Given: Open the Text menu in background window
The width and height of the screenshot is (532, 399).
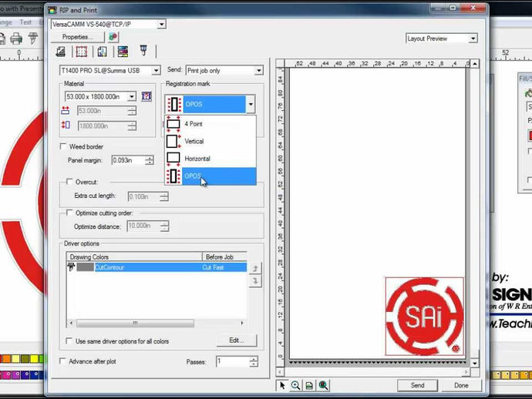Looking at the screenshot, I should click(25, 22).
